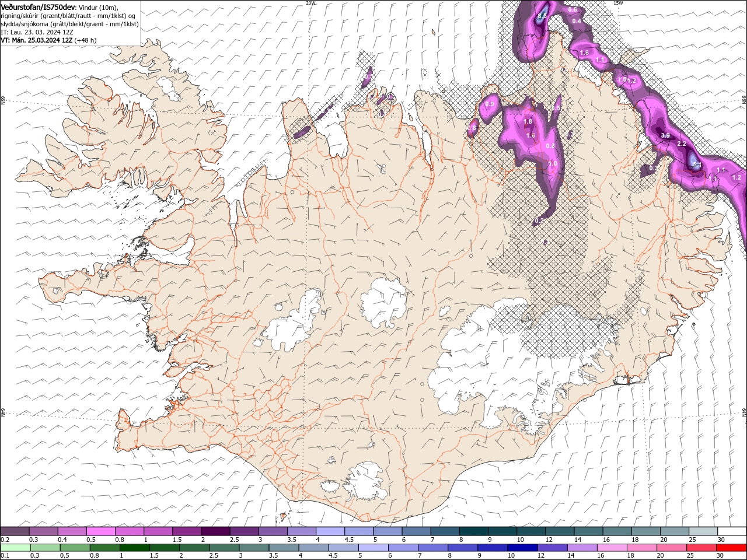Click the 0.9 precipitation value on the map
Viewport: 747px width, 560px height.
tap(490, 104)
